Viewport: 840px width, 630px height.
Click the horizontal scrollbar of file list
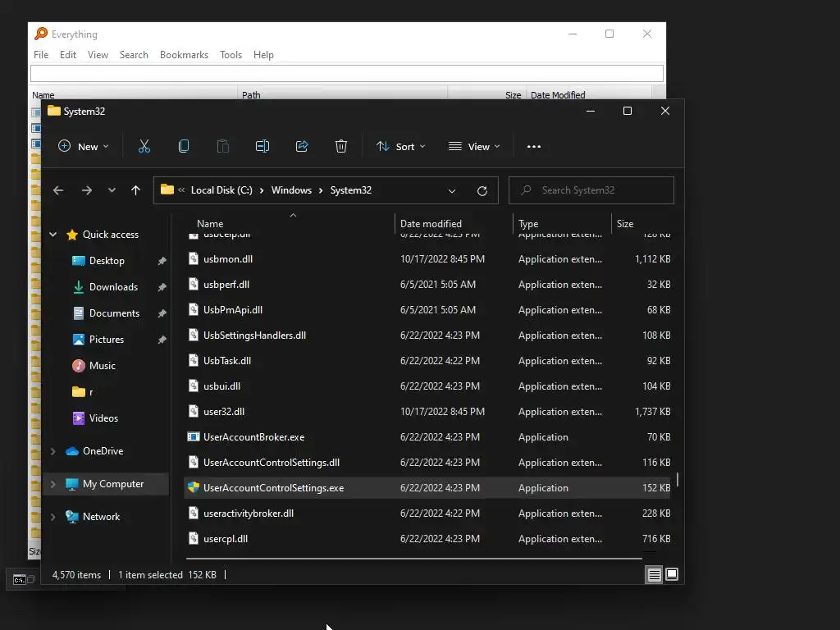coord(414,558)
